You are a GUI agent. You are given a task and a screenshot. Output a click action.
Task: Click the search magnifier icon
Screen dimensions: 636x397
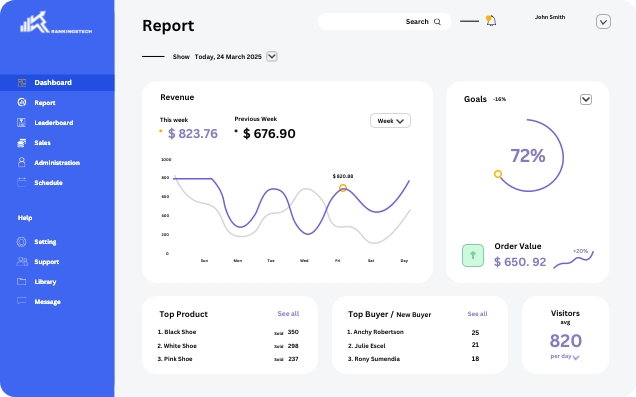(437, 22)
